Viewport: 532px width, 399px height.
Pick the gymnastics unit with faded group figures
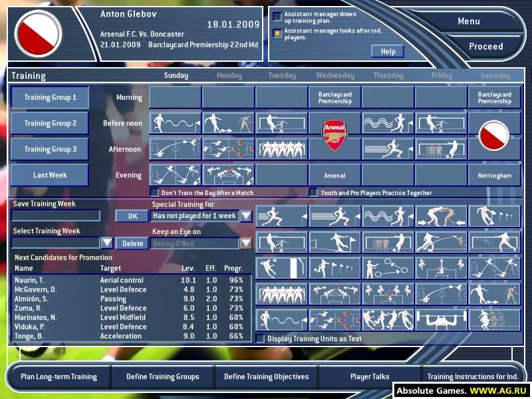(495, 320)
